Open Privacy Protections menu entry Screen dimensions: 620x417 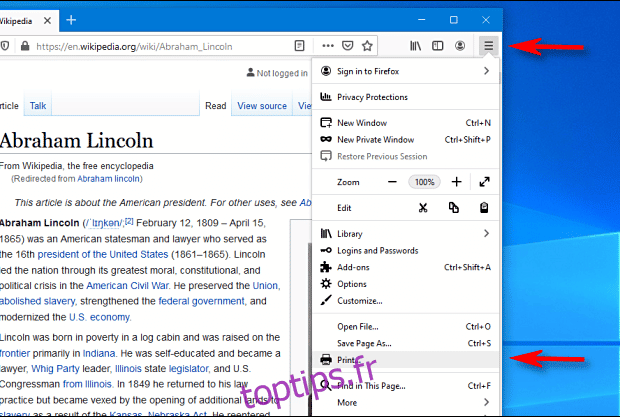pos(405,97)
